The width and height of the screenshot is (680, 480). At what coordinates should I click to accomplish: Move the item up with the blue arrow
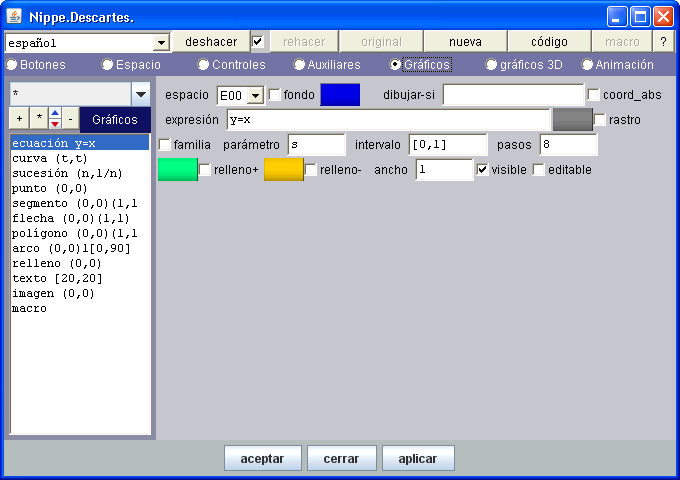click(55, 114)
